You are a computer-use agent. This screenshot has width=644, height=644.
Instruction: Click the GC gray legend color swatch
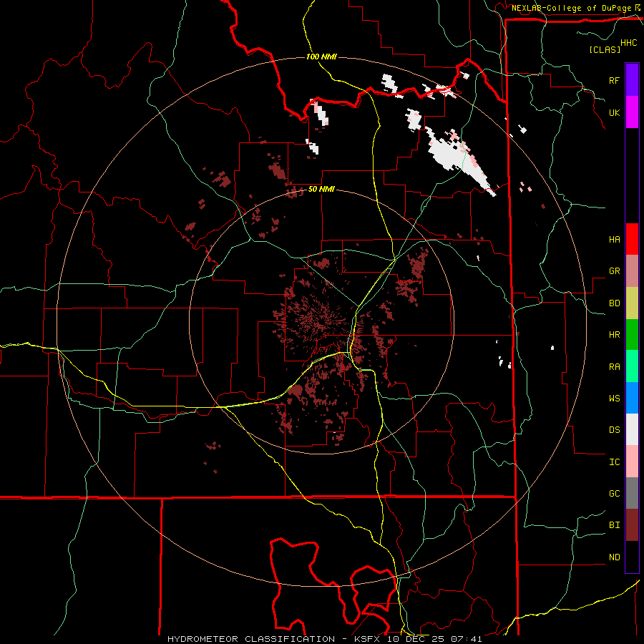632,493
